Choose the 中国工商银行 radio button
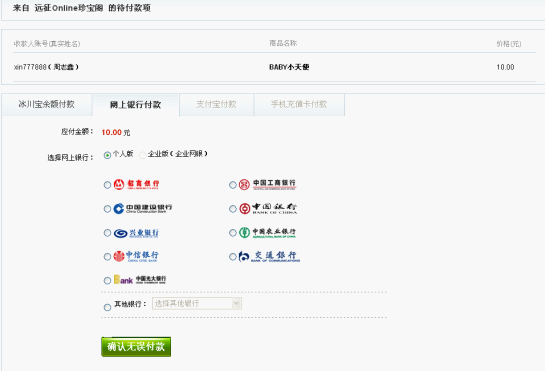546x372 pixels. pyautogui.click(x=233, y=185)
